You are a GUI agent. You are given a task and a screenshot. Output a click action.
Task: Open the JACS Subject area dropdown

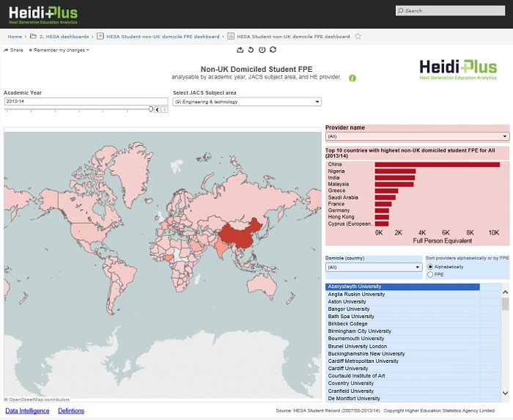pos(247,102)
